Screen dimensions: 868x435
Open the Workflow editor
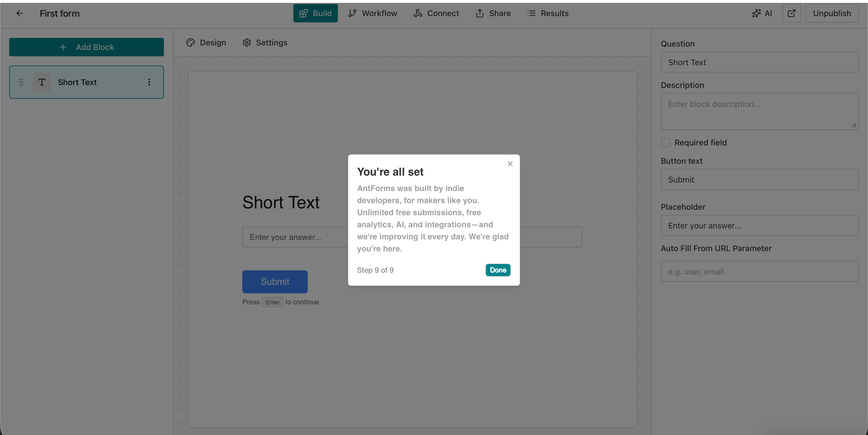point(373,13)
